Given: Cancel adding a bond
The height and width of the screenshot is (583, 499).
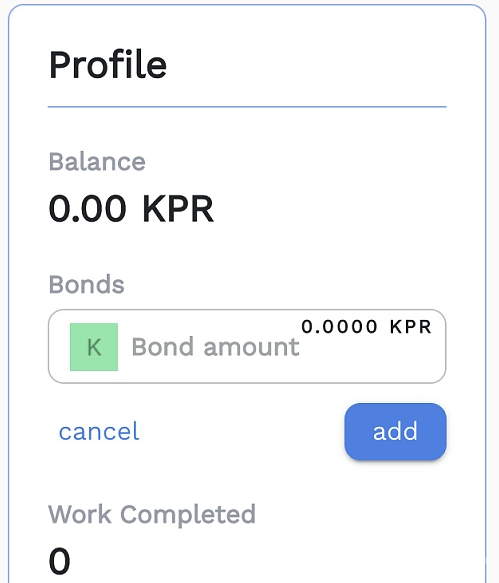Looking at the screenshot, I should point(99,431).
